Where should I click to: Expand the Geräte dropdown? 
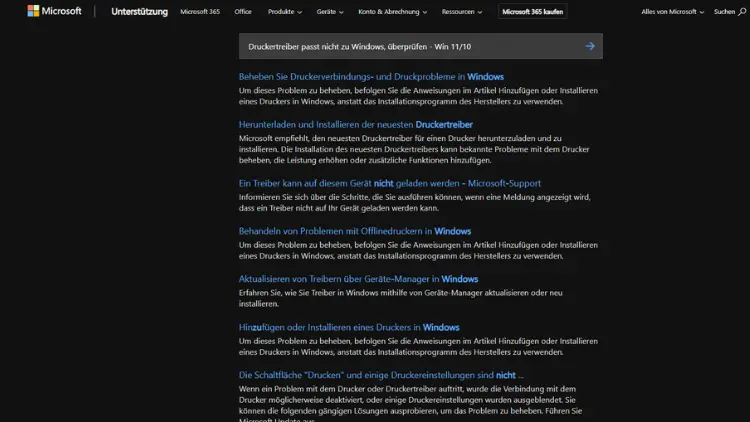click(330, 11)
